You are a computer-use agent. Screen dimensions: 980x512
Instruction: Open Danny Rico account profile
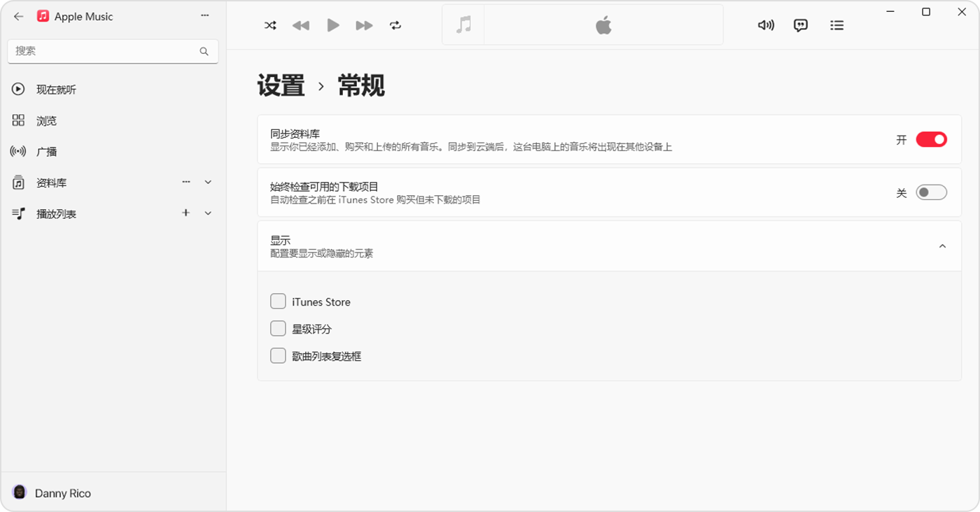[x=63, y=493]
